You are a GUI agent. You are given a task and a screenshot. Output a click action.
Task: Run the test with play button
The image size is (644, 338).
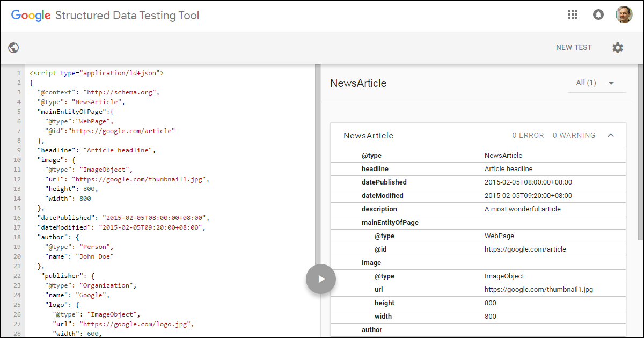tap(321, 279)
